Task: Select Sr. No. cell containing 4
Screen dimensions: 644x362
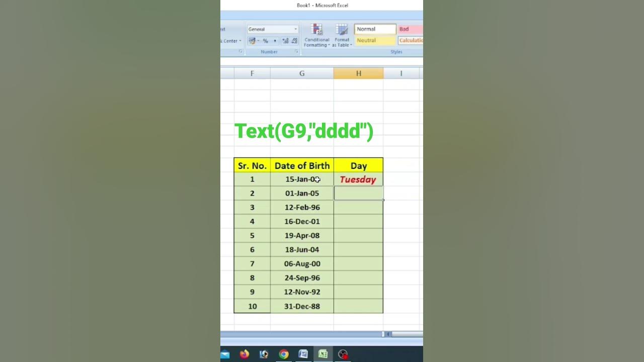Action: [x=252, y=222]
